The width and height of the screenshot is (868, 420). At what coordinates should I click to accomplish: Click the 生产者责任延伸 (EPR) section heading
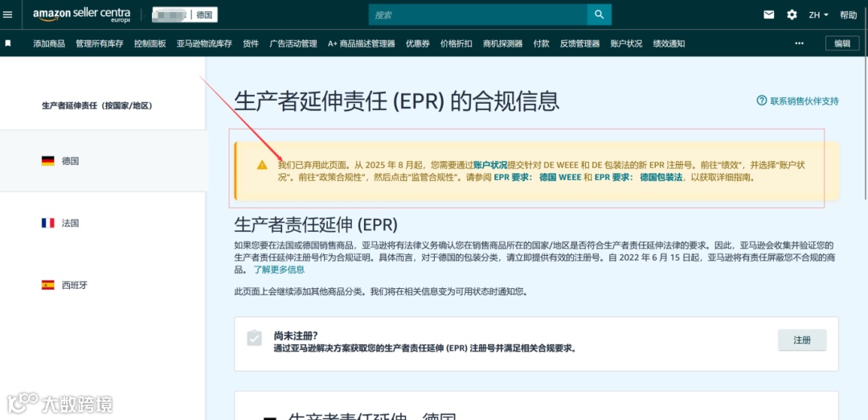[x=316, y=224]
